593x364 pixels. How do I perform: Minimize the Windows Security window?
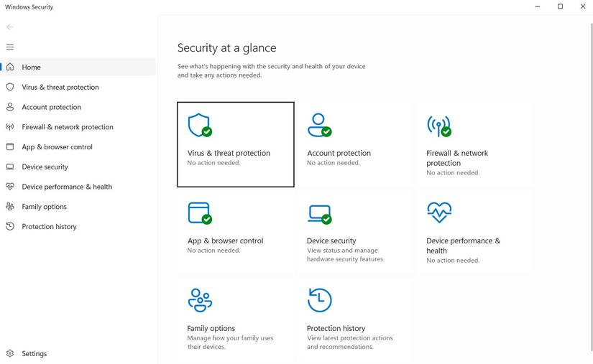coord(538,6)
